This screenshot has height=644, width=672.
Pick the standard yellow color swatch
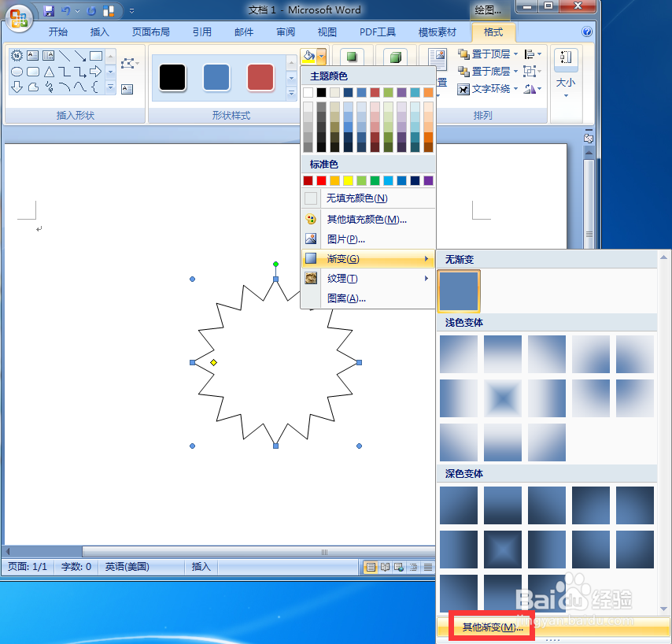click(x=348, y=180)
